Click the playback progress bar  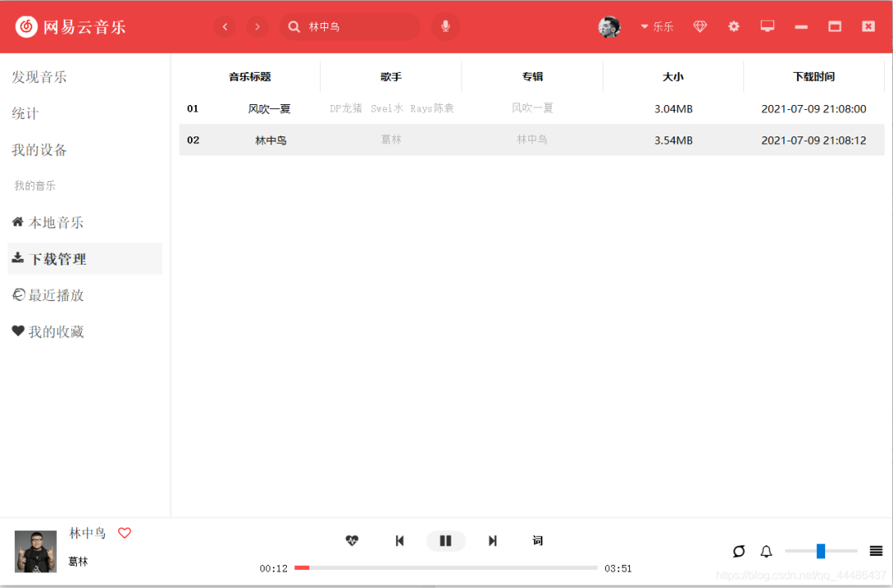pos(446,567)
